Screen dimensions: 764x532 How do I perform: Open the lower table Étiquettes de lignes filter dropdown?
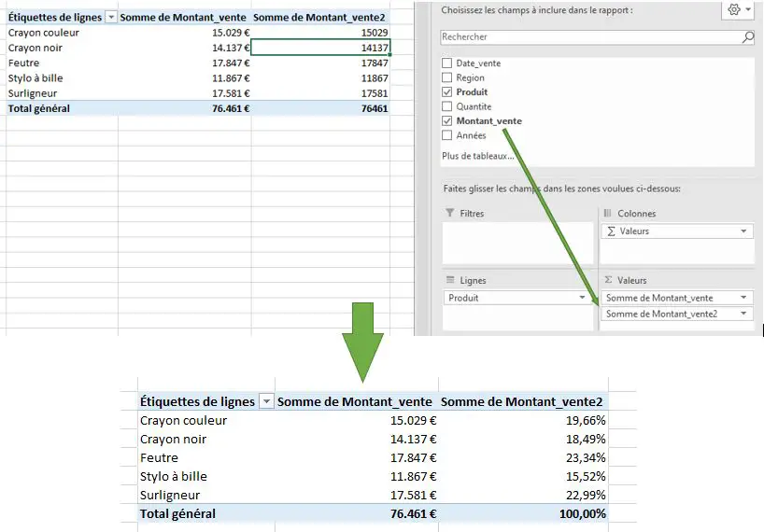coord(266,401)
